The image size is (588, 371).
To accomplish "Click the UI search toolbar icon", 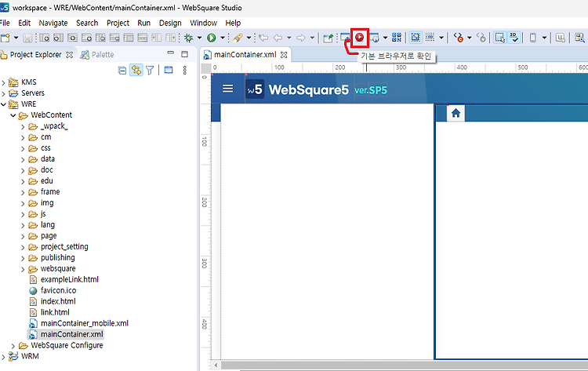I will coord(560,37).
